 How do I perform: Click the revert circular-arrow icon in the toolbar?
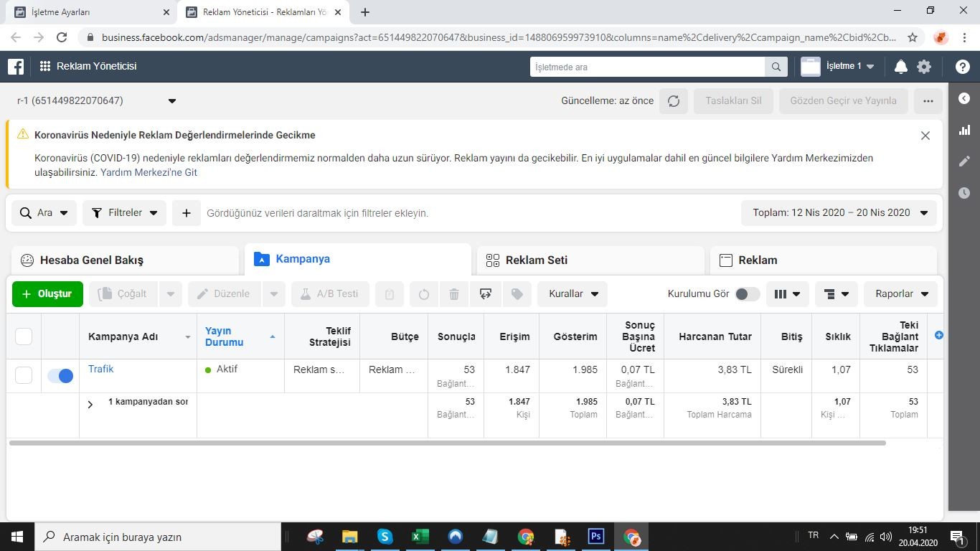[x=424, y=294]
